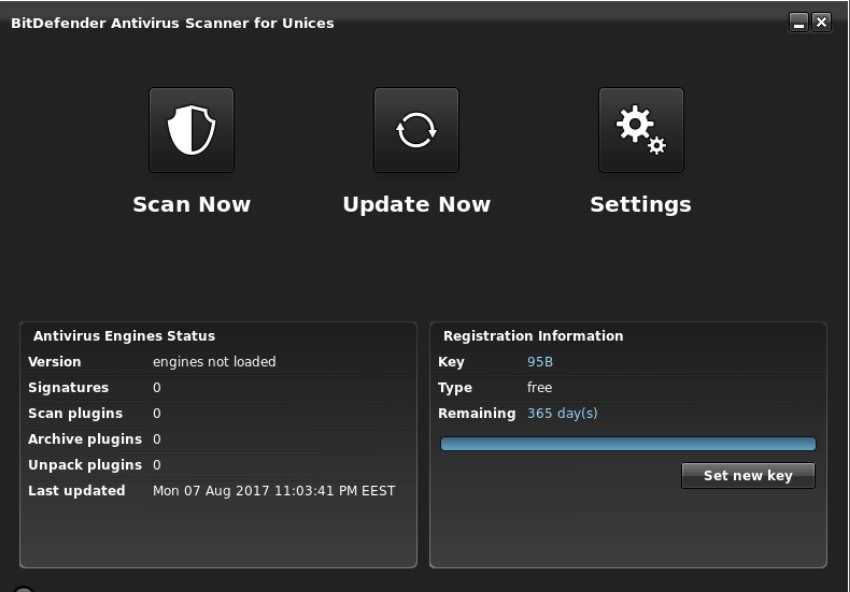Screen dimensions: 850x592
Task: Select the Registration Information panel header
Action: point(533,336)
